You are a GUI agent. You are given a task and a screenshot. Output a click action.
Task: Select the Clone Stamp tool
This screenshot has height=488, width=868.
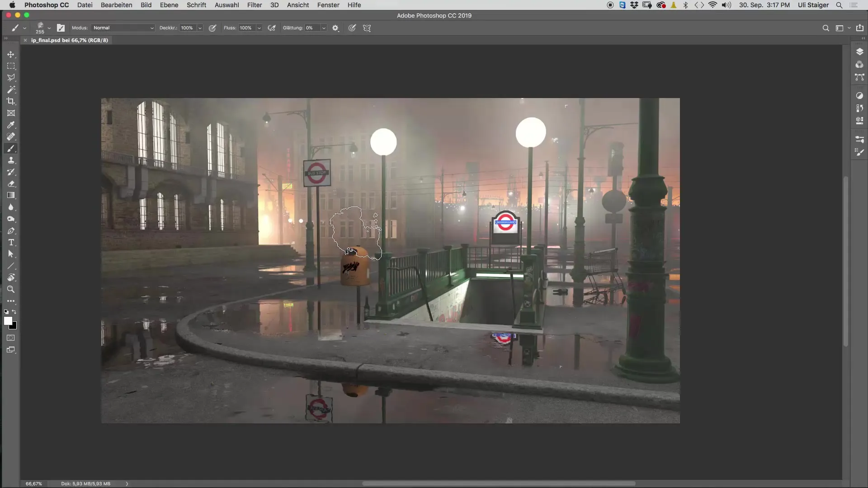pyautogui.click(x=11, y=160)
